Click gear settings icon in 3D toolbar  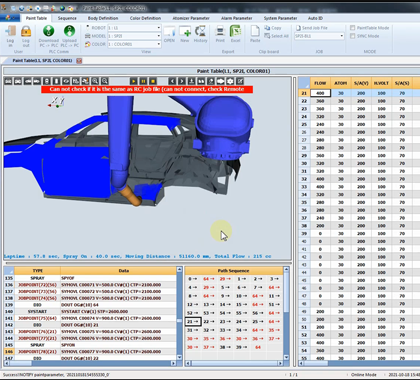point(230,81)
